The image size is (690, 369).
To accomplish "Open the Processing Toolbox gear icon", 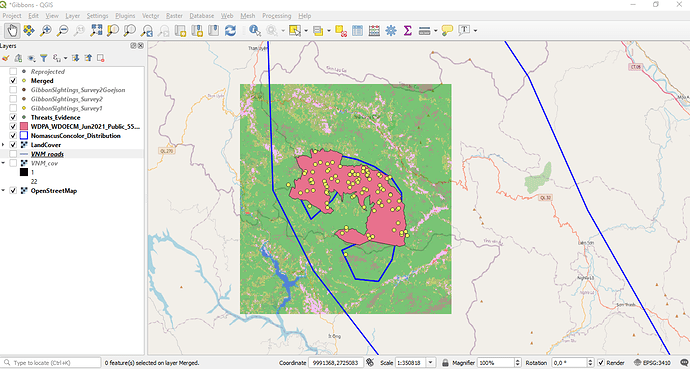I will coord(390,30).
